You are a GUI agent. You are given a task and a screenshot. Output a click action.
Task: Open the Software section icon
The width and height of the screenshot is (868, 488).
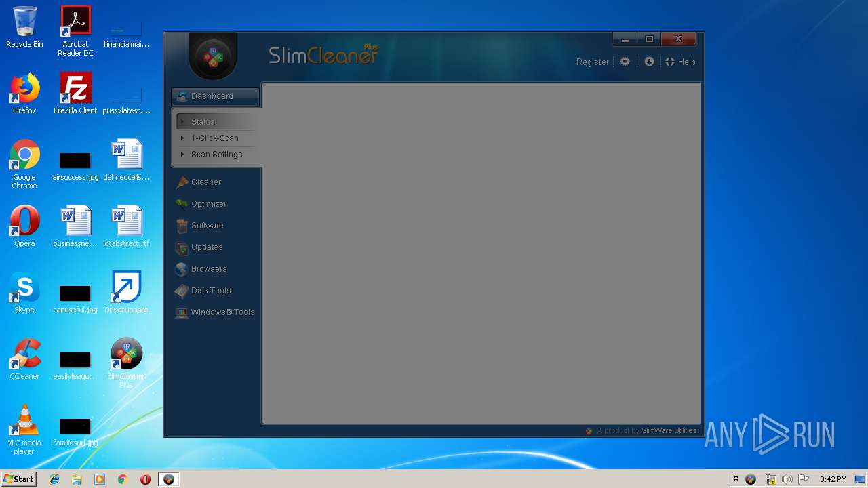point(182,226)
